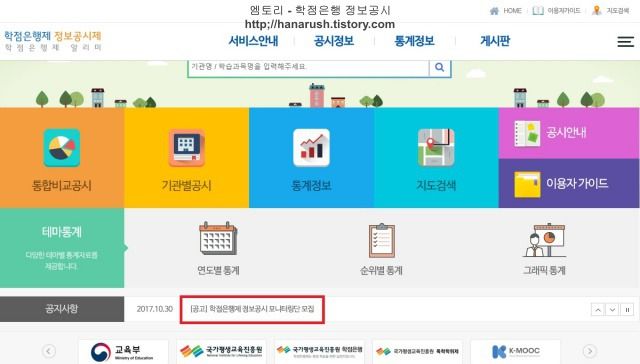Open the hamburger menu icon
Image resolution: width=640 pixels, height=364 pixels.
point(625,42)
